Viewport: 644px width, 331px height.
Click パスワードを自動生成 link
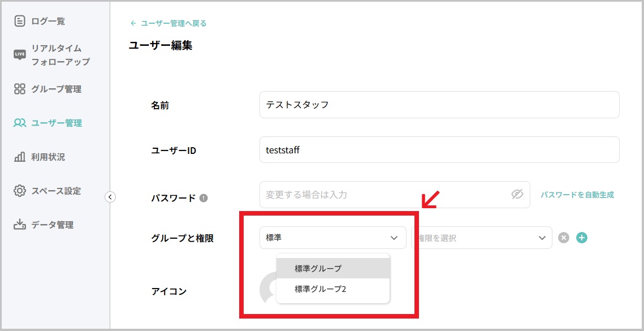577,195
